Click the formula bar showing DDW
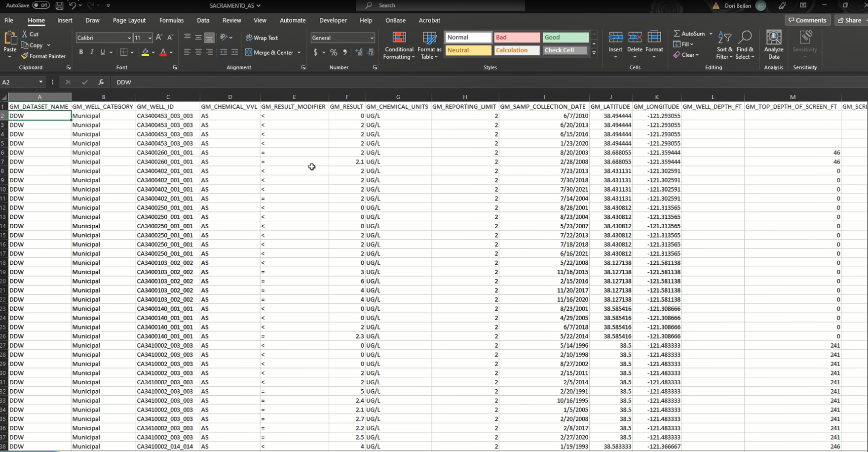Image resolution: width=868 pixels, height=452 pixels. (489, 82)
